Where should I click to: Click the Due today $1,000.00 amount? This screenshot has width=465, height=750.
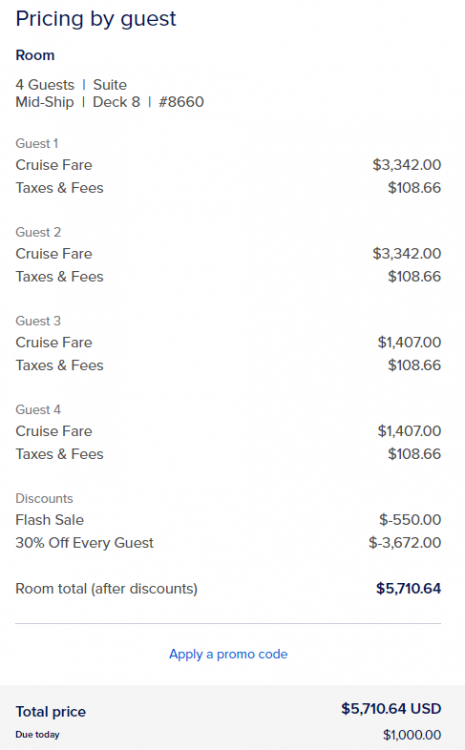point(412,735)
